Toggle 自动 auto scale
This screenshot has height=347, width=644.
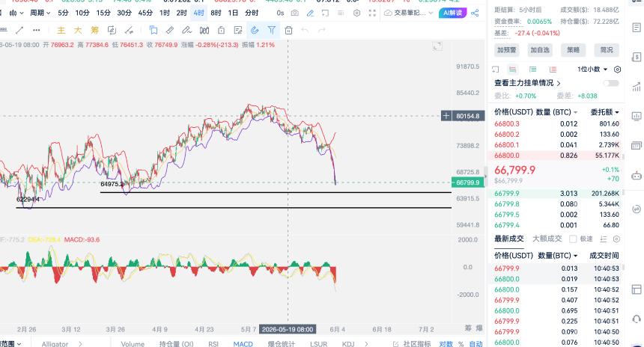click(476, 344)
